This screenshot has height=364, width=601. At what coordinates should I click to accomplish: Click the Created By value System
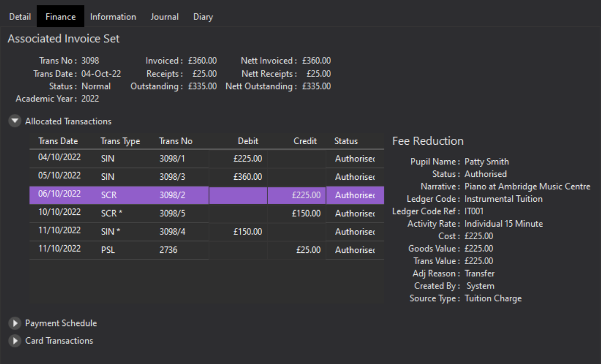click(x=480, y=286)
